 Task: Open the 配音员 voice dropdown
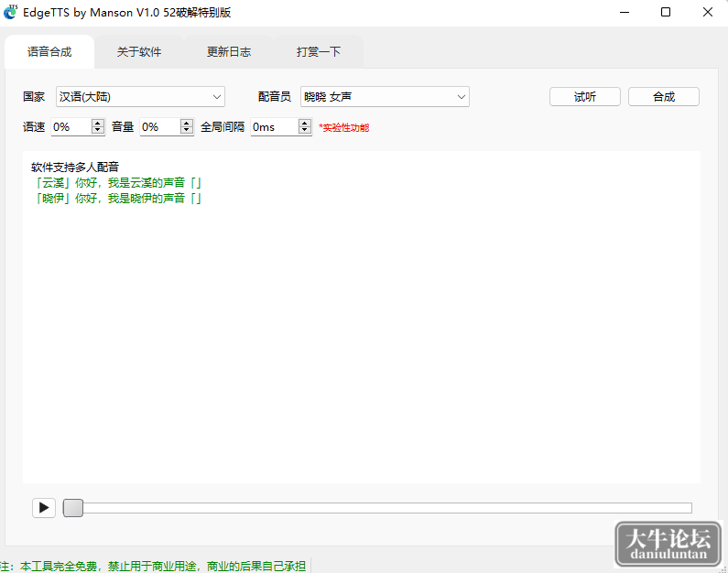tap(385, 96)
